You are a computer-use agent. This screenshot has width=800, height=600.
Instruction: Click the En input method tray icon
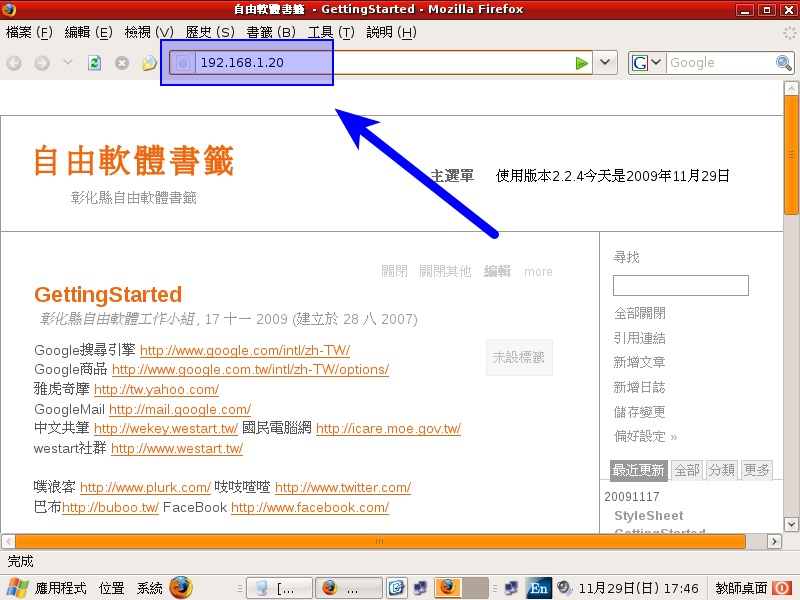(x=539, y=588)
